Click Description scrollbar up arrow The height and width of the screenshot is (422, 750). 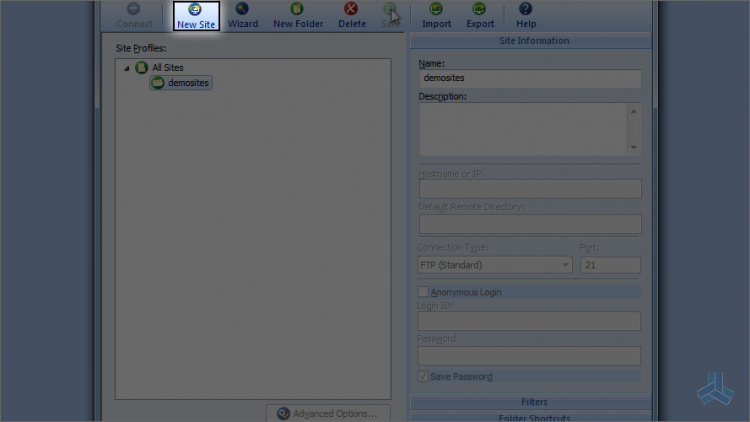(634, 111)
